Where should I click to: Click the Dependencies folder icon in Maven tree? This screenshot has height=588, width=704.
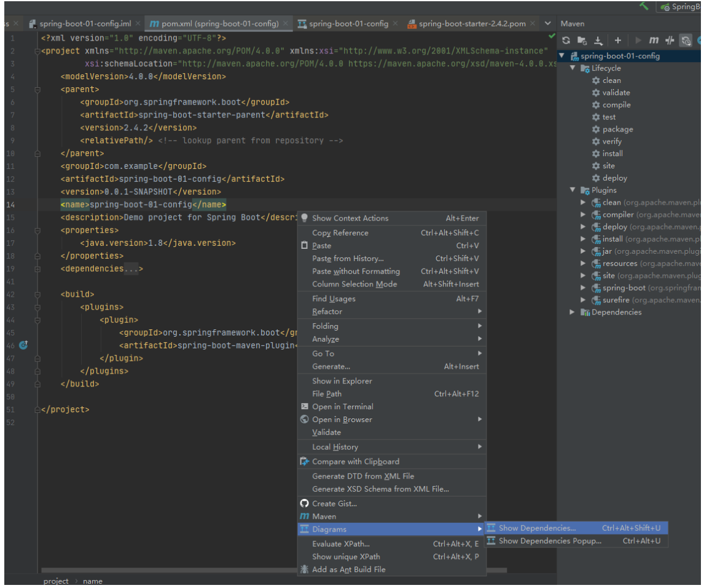tap(585, 312)
